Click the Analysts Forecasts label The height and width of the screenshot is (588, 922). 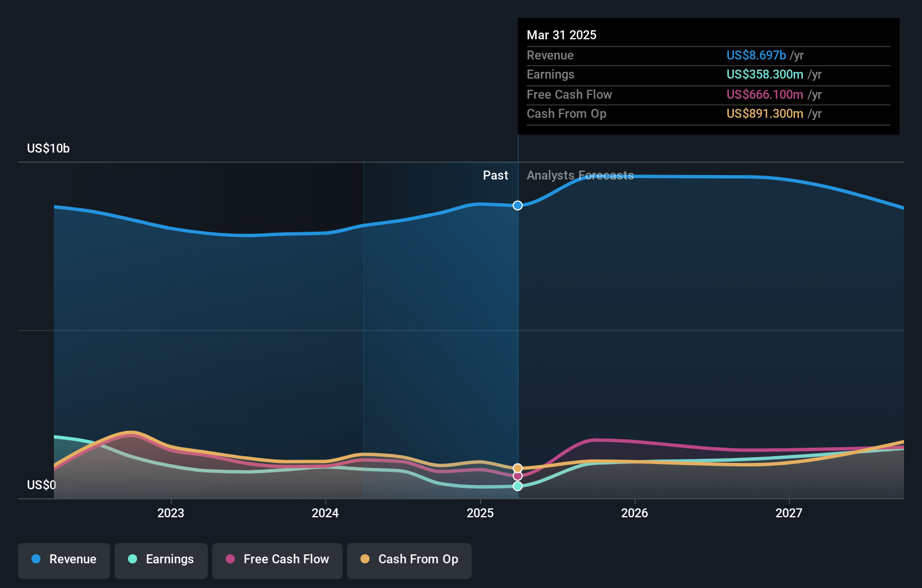(x=580, y=175)
